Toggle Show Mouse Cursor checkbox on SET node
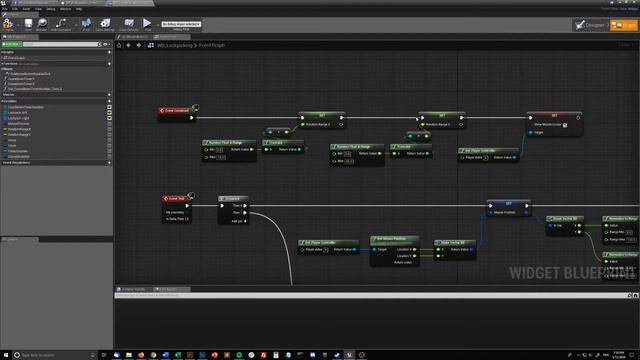 pos(565,125)
